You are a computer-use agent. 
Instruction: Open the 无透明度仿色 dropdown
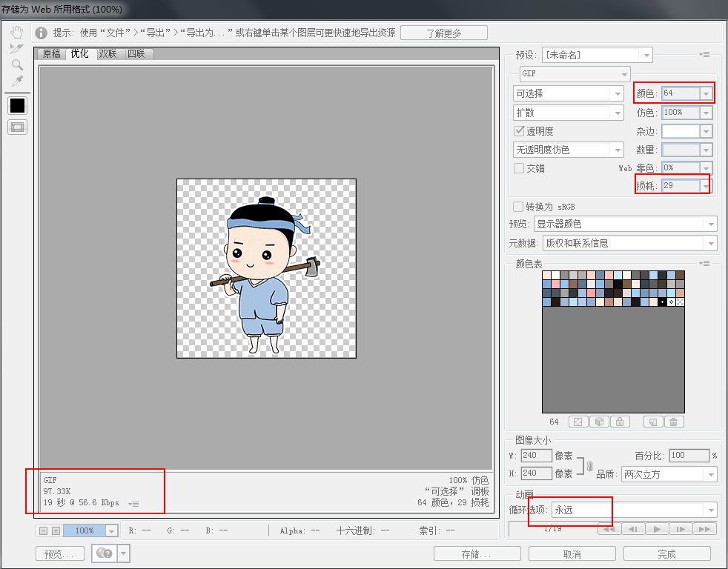pyautogui.click(x=569, y=150)
